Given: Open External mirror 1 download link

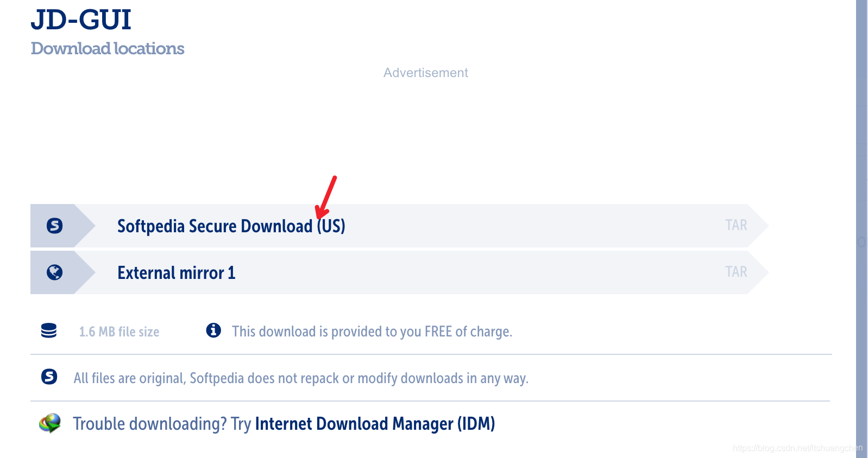Looking at the screenshot, I should 177,272.
